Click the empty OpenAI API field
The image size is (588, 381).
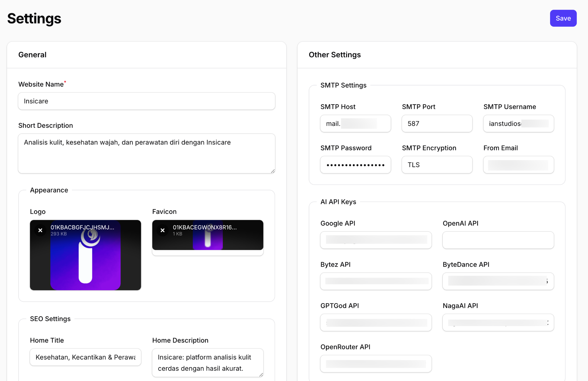(x=498, y=240)
